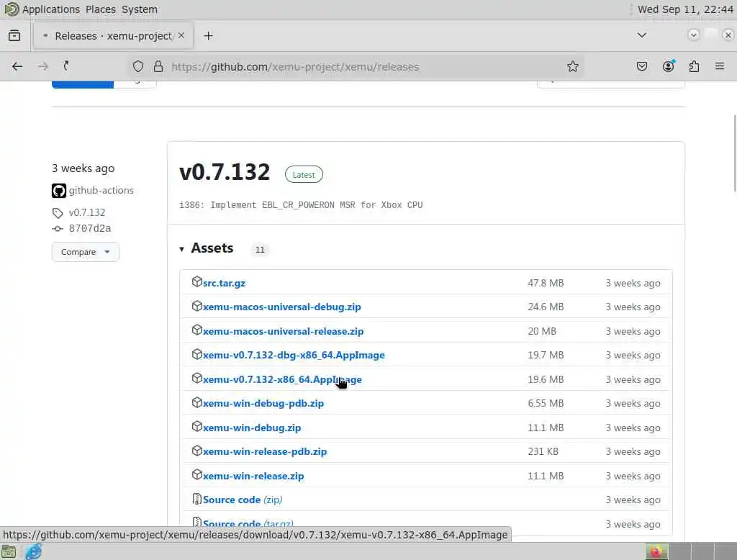This screenshot has width=737, height=560.
Task: Open the System menu
Action: tap(139, 9)
